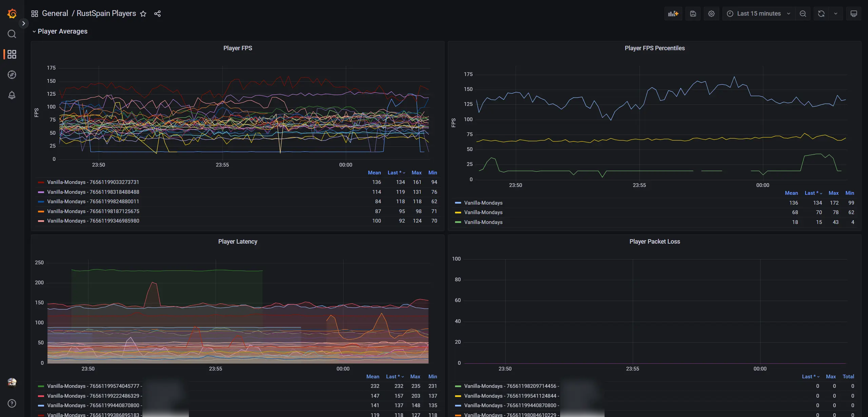Change blue swatch of first Vanilla-Mondays percentile

point(458,203)
